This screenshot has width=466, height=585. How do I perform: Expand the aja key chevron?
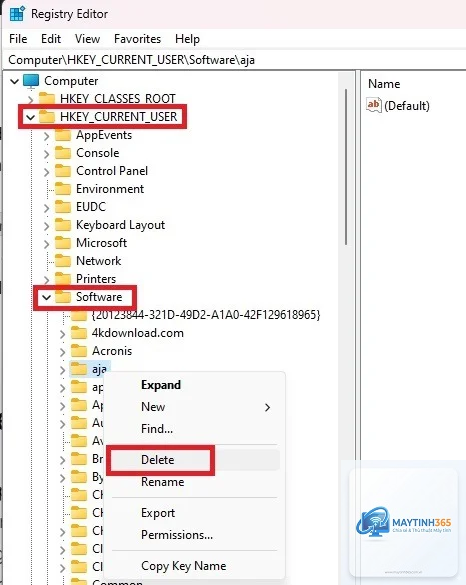point(63,369)
